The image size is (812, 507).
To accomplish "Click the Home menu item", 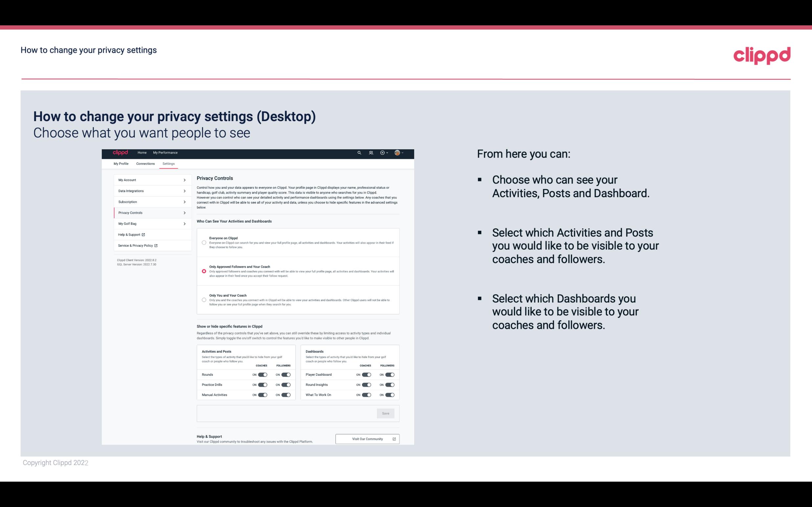I will tap(142, 153).
